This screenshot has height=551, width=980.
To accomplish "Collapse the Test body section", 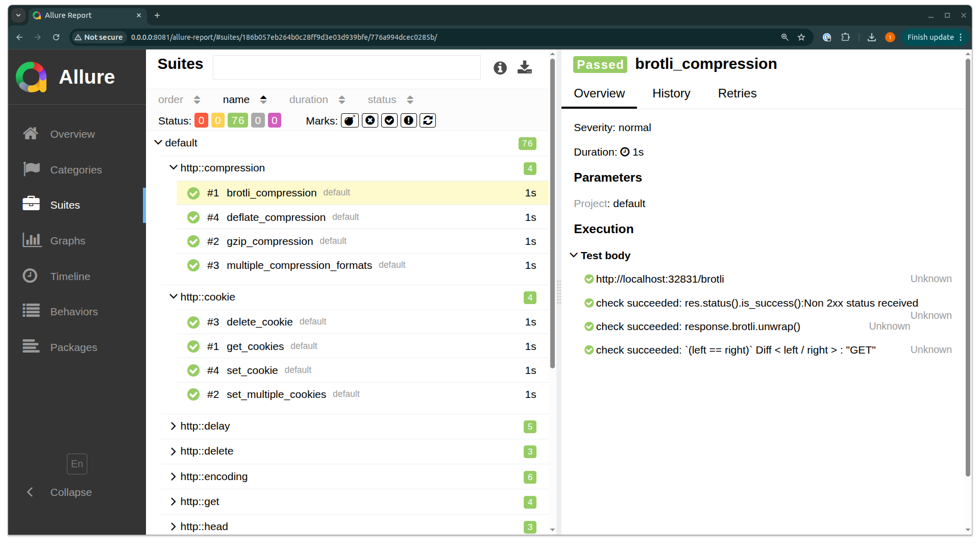I will pos(605,256).
